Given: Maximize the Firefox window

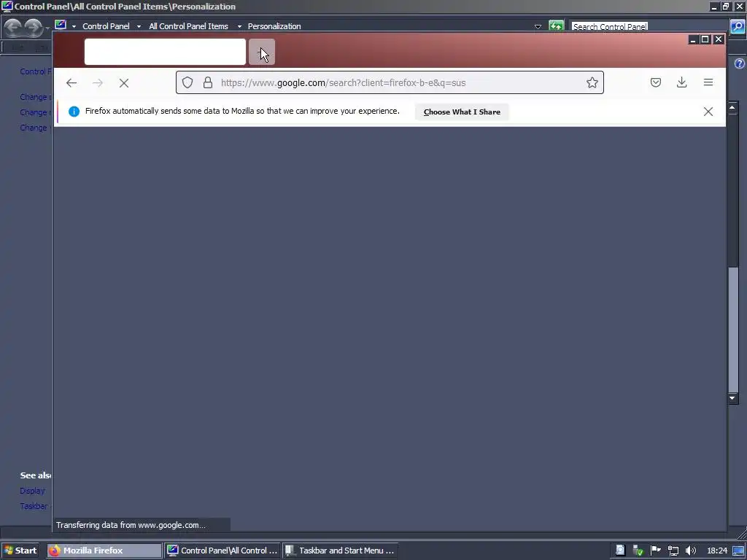Looking at the screenshot, I should (x=705, y=39).
